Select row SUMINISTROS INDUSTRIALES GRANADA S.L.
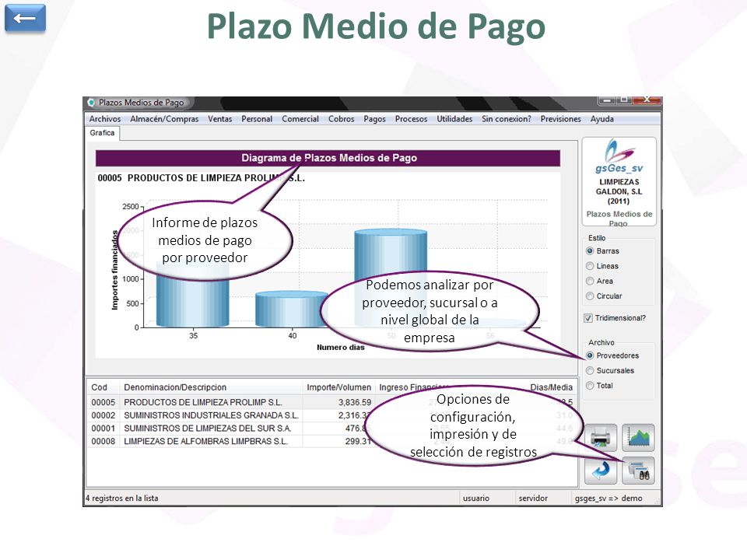Screen dimensions: 747x560 [x=332, y=415]
